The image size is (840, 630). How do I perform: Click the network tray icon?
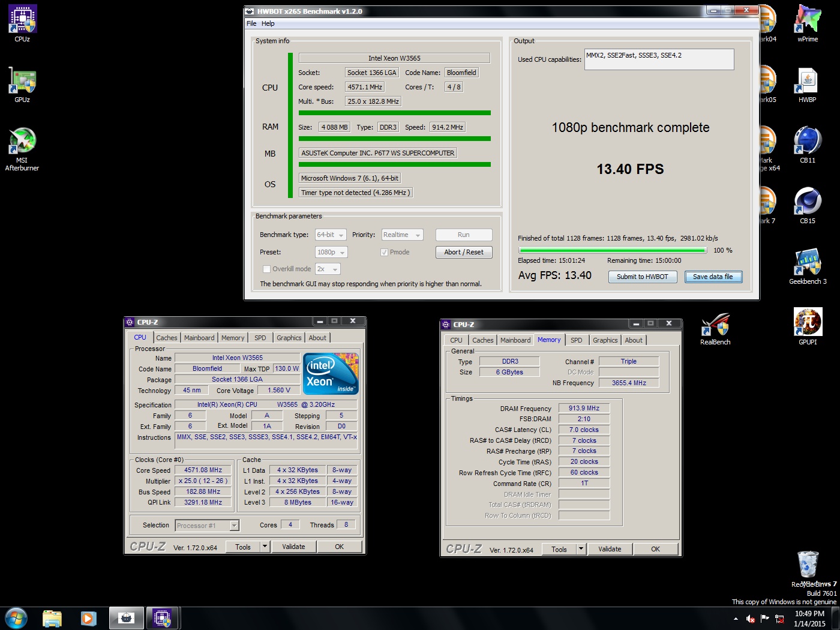click(x=779, y=619)
